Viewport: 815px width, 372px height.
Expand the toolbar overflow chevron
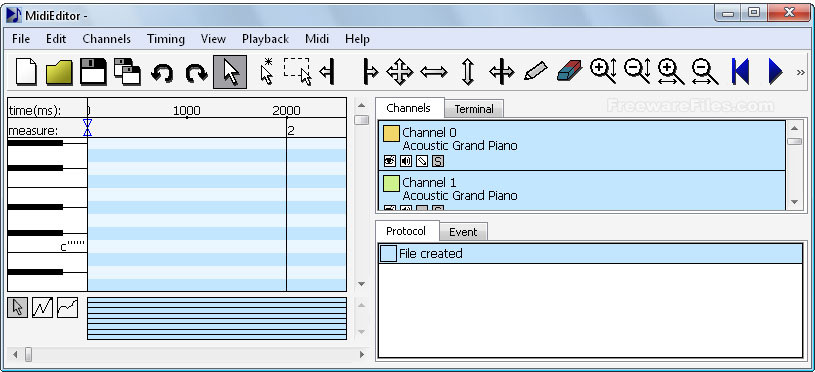coord(800,73)
